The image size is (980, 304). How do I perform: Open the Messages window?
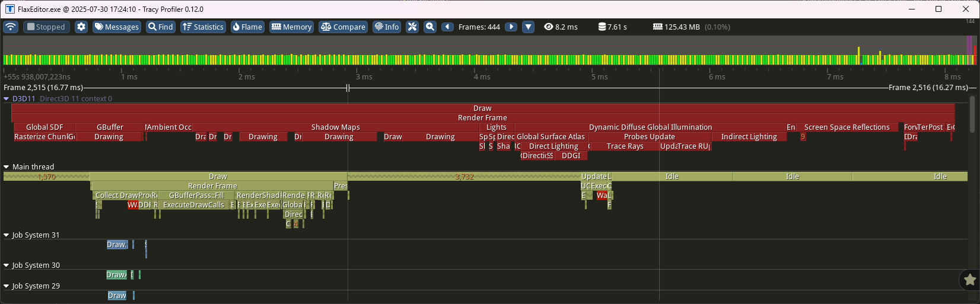[116, 27]
